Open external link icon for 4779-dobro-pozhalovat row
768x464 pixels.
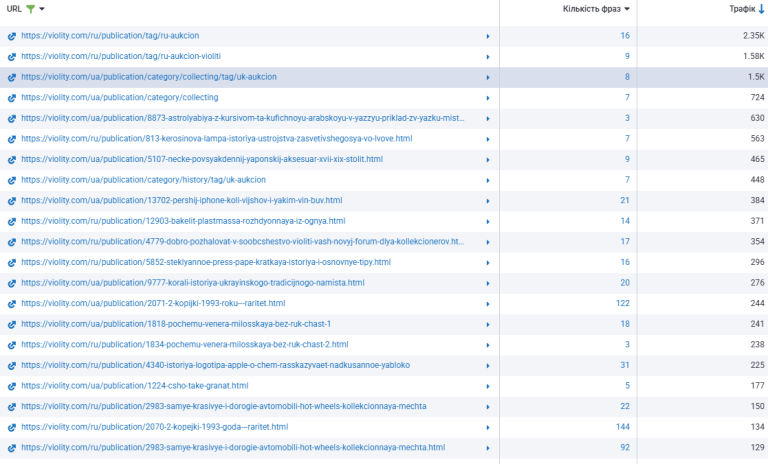(12, 242)
